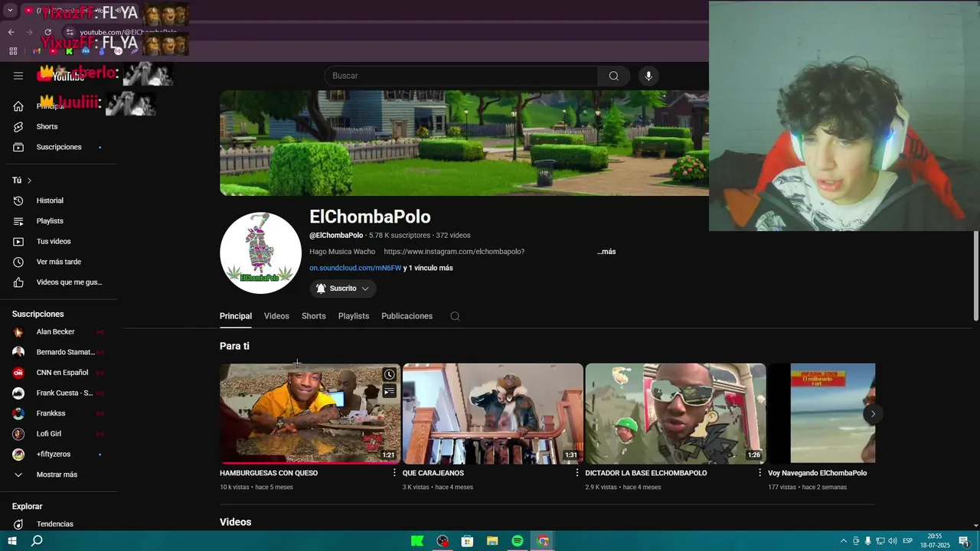This screenshot has height=551, width=980.
Task: Open Spotify from the taskbar
Action: [518, 541]
